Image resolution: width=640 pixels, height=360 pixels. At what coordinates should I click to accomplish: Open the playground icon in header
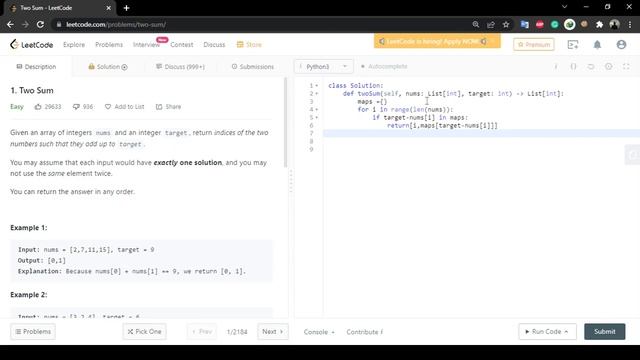click(573, 44)
